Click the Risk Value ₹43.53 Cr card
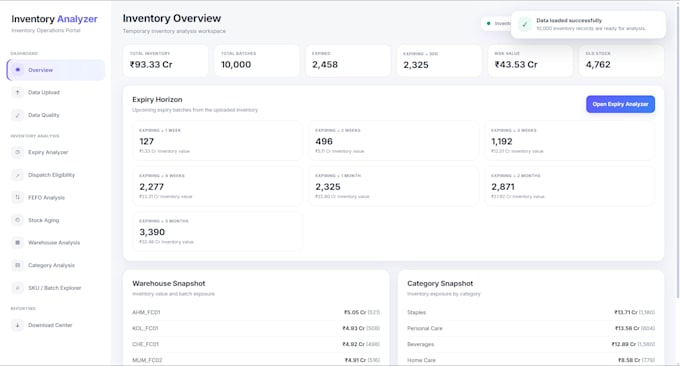 point(530,61)
